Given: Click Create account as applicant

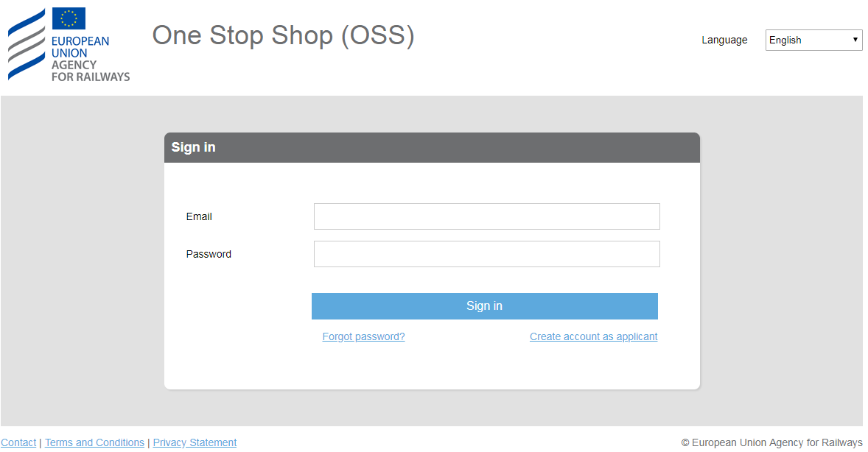Looking at the screenshot, I should click(593, 336).
